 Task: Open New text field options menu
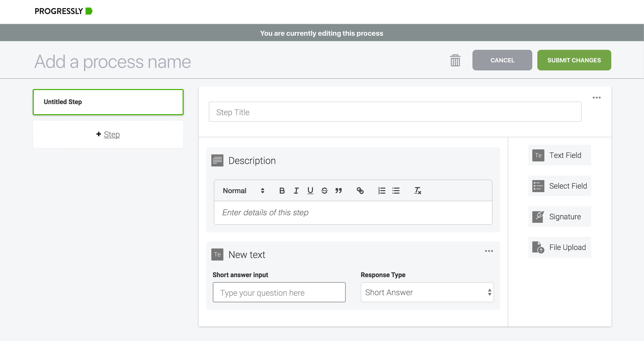[489, 251]
